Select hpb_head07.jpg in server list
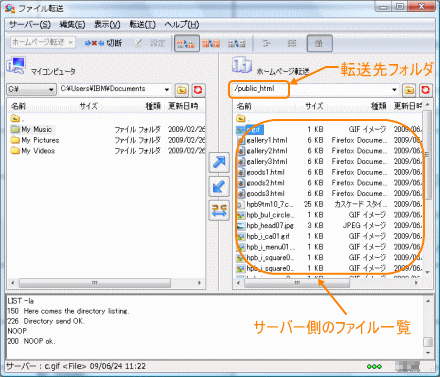 (265, 225)
